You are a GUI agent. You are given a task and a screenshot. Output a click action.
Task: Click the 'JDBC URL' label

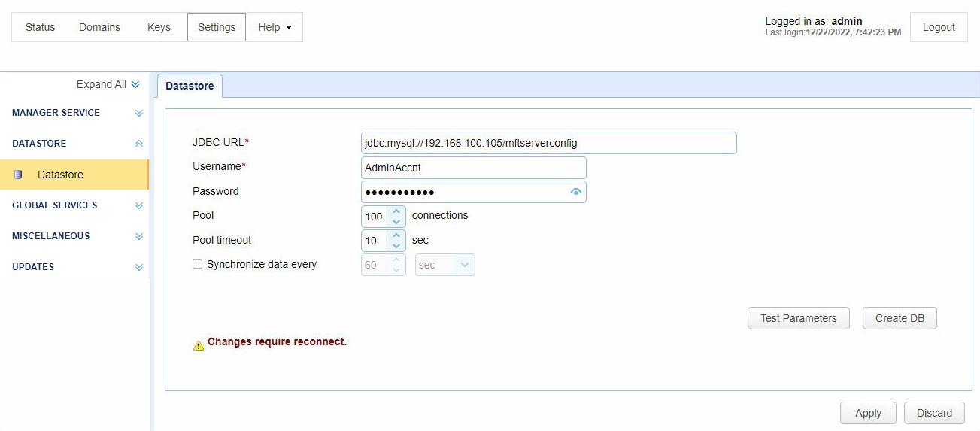220,142
